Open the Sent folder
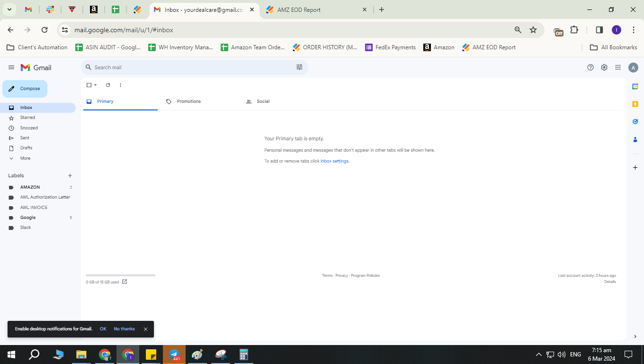The image size is (644, 364). pos(38,138)
